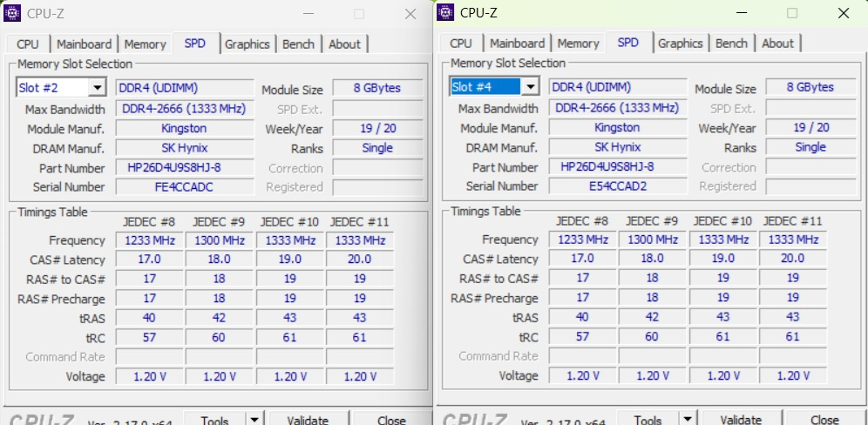The width and height of the screenshot is (868, 425).
Task: Click Part Number HP26D4U9S8HJ-8 in left window
Action: point(185,168)
